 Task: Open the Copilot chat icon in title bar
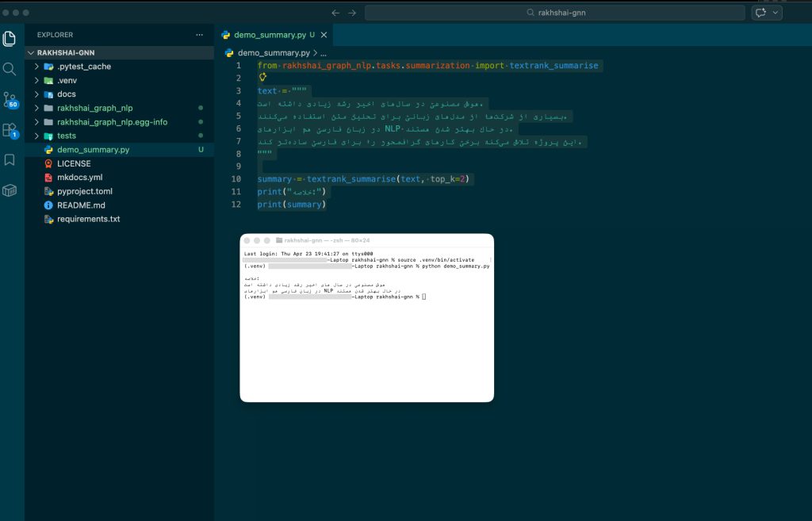click(762, 13)
